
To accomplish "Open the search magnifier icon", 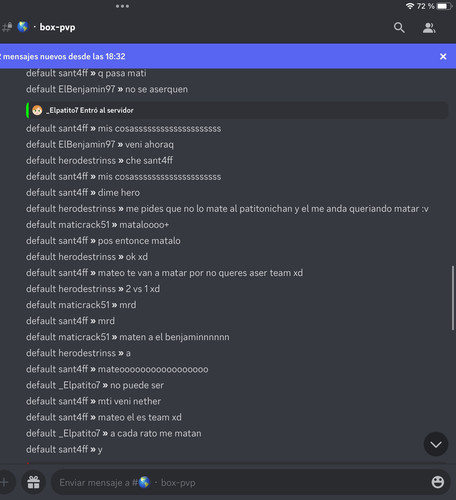I will click(399, 28).
